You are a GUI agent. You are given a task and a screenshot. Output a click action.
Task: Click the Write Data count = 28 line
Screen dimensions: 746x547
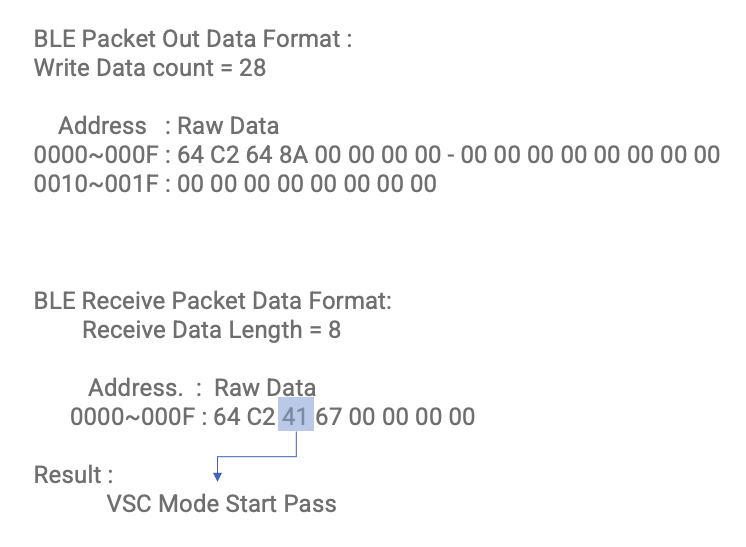[x=150, y=68]
